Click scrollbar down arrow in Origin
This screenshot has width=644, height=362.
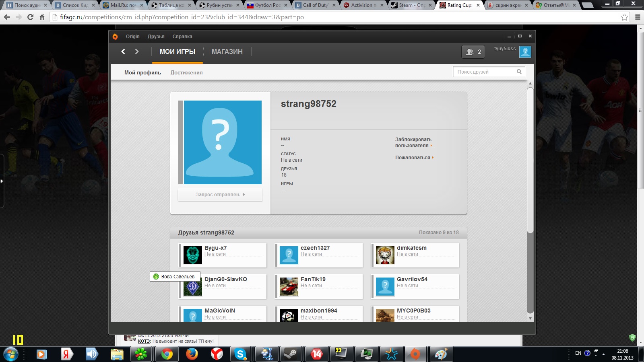[x=530, y=318]
